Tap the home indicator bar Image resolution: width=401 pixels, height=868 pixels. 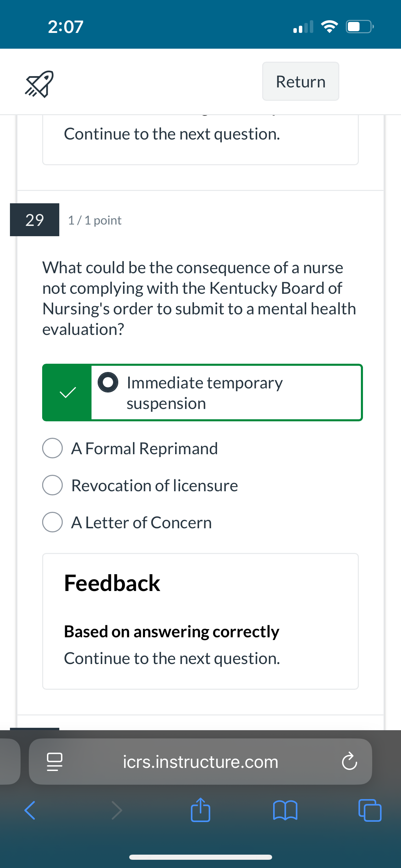point(200,857)
